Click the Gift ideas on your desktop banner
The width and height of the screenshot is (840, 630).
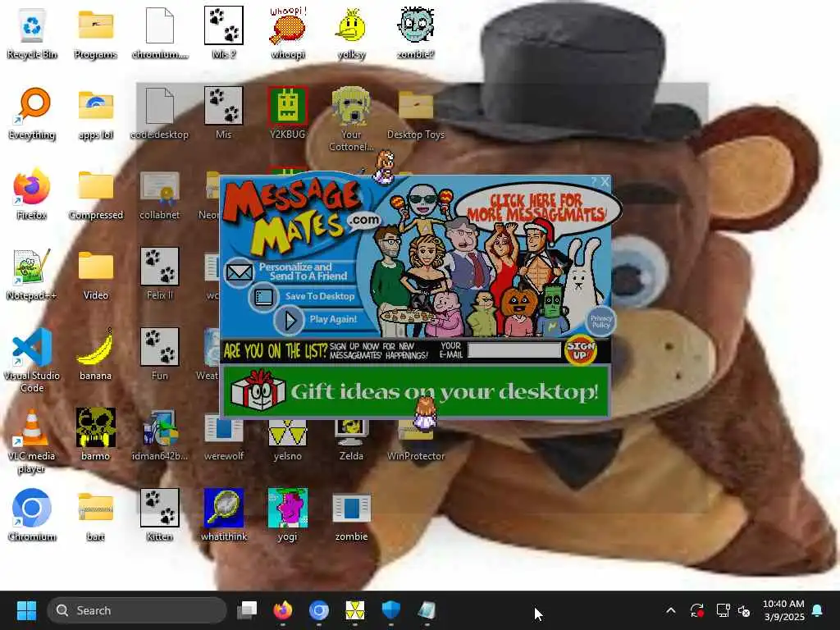[x=415, y=391]
